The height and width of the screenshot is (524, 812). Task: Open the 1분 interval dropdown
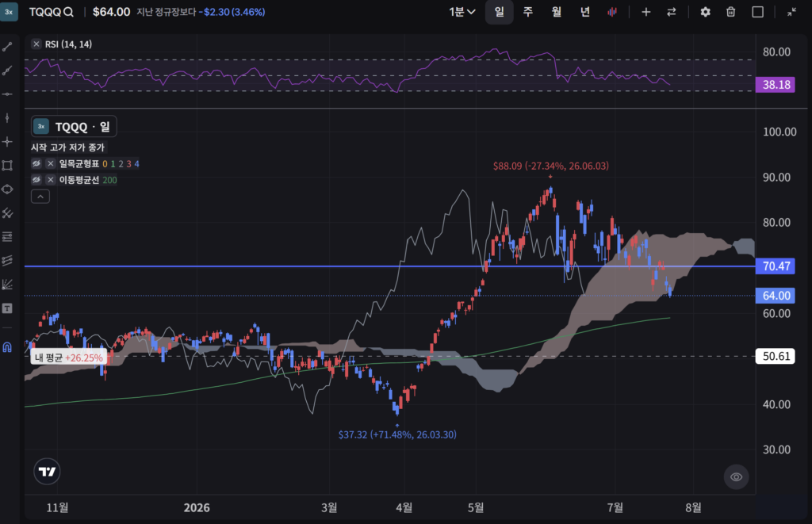click(x=462, y=12)
